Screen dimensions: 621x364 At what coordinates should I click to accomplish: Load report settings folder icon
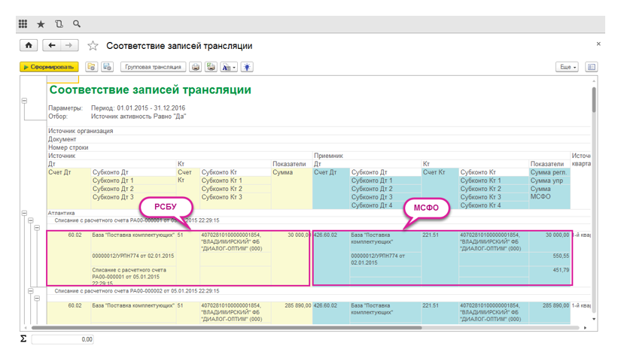pyautogui.click(x=92, y=67)
